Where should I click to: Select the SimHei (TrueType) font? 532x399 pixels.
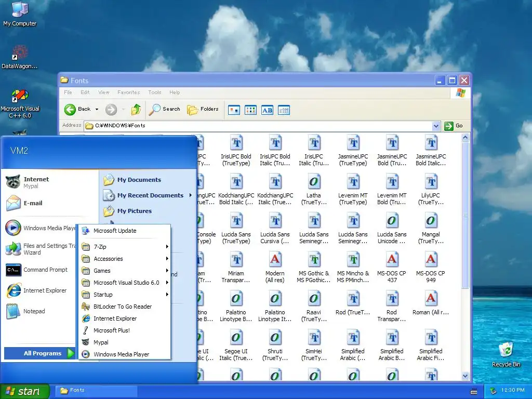point(314,345)
